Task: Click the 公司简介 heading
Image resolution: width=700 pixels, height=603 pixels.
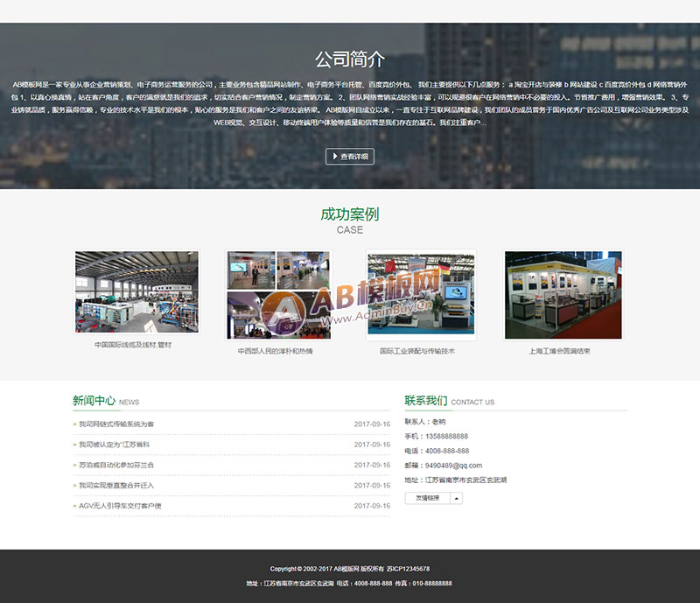Action: pyautogui.click(x=349, y=59)
